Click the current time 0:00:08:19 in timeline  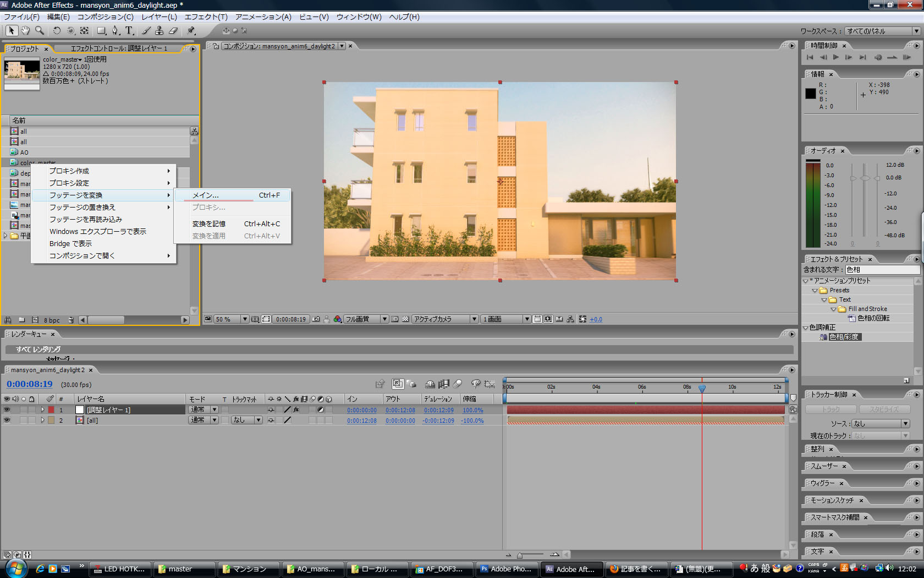pos(30,384)
